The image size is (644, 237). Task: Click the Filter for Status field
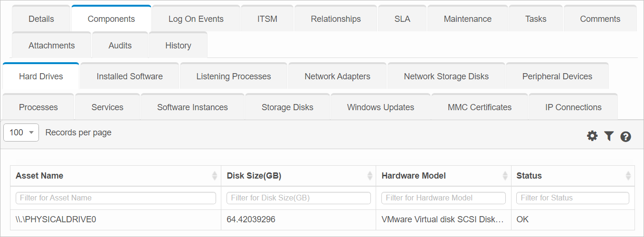[x=572, y=198]
